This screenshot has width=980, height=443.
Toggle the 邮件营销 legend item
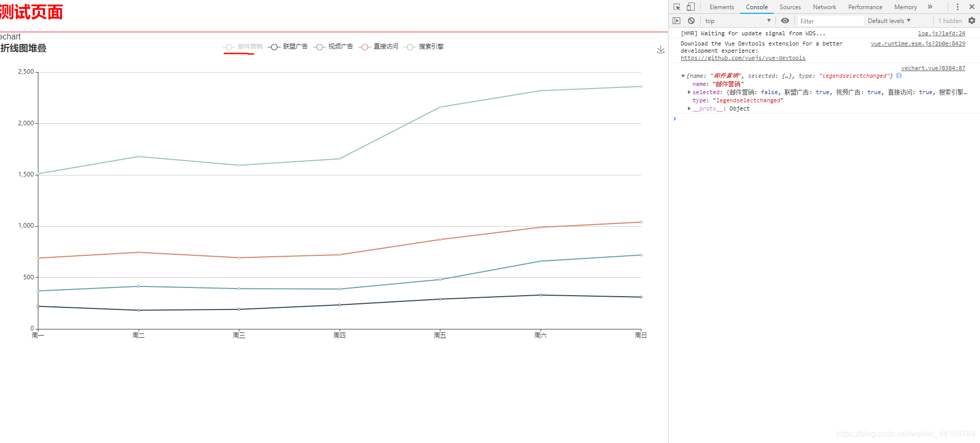243,47
